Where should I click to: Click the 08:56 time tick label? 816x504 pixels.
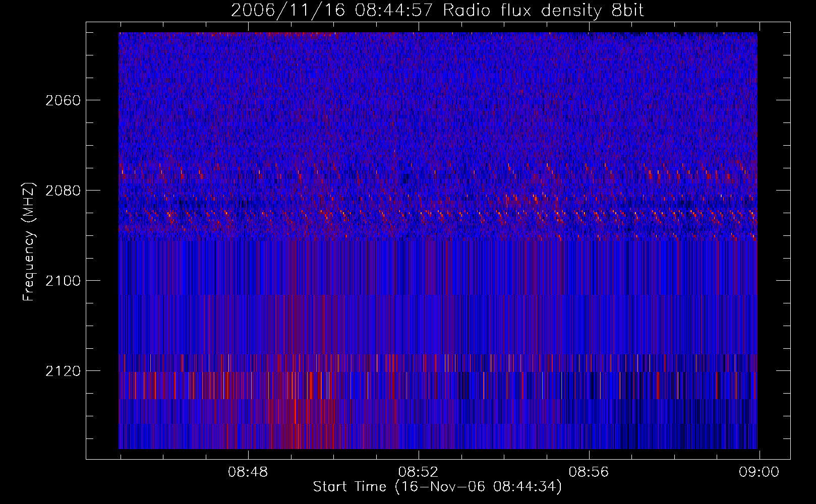tap(589, 472)
